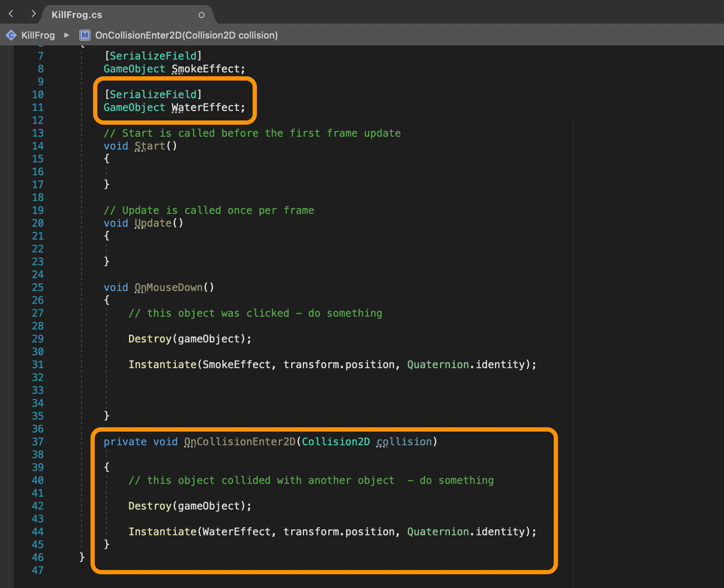Open the KillFrog breadcrumb dropdown
The width and height of the screenshot is (724, 588).
tap(38, 35)
